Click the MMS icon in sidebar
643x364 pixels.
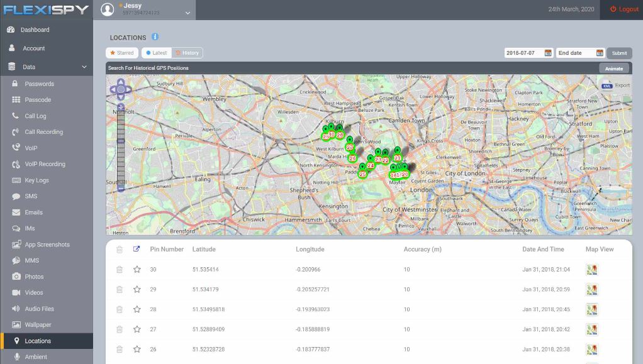pyautogui.click(x=16, y=260)
